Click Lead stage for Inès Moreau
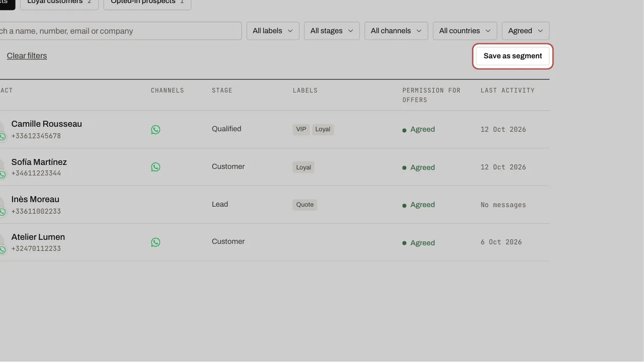The height and width of the screenshot is (362, 644). pos(220,204)
